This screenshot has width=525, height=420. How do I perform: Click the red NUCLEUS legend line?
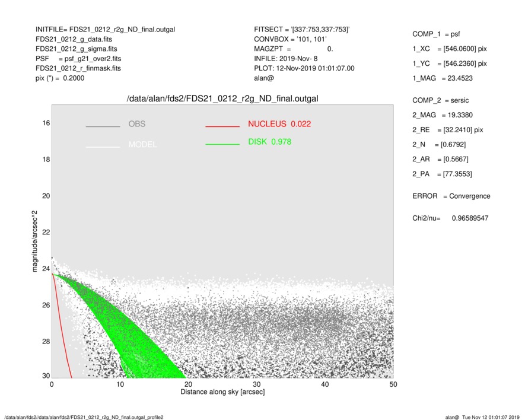pos(222,126)
